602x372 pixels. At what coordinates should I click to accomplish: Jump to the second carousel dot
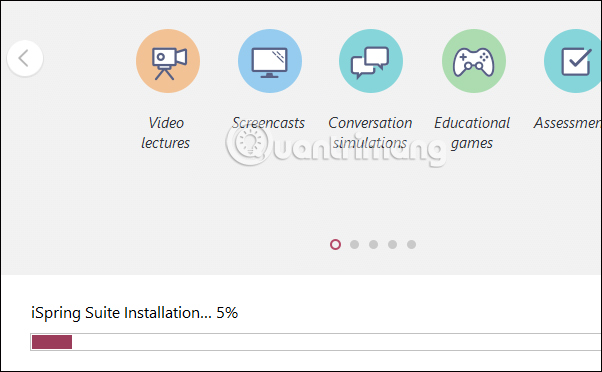354,245
